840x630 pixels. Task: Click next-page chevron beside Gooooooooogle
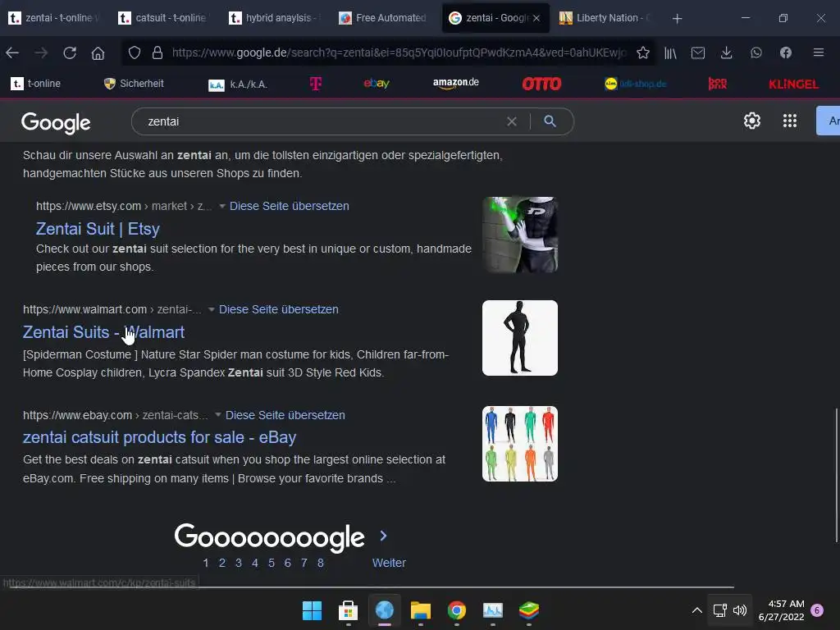point(383,535)
